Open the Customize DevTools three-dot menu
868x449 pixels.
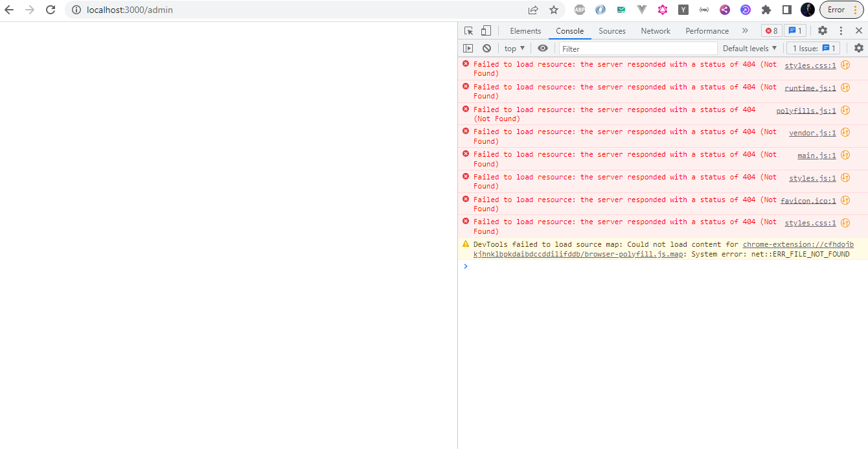click(x=840, y=30)
